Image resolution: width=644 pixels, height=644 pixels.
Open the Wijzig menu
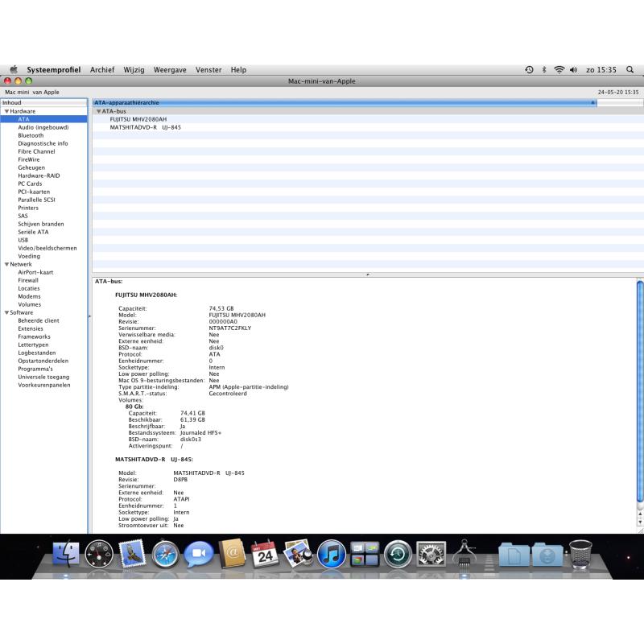pyautogui.click(x=134, y=70)
